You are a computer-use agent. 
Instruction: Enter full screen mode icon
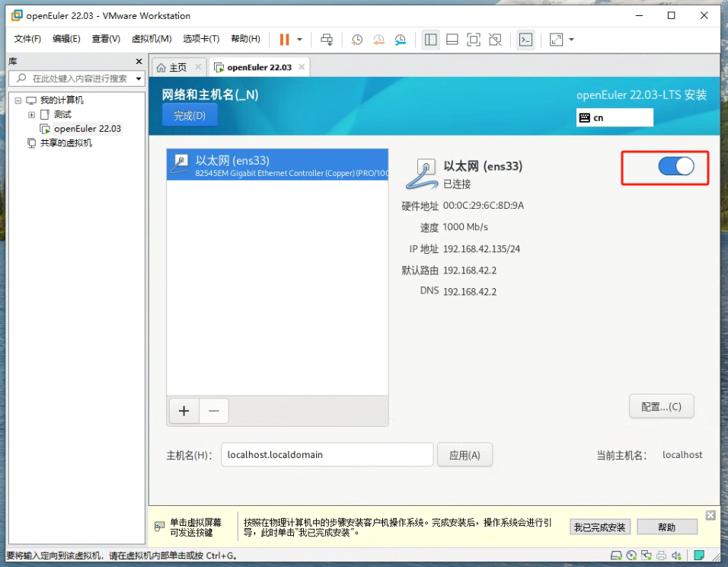(x=474, y=40)
